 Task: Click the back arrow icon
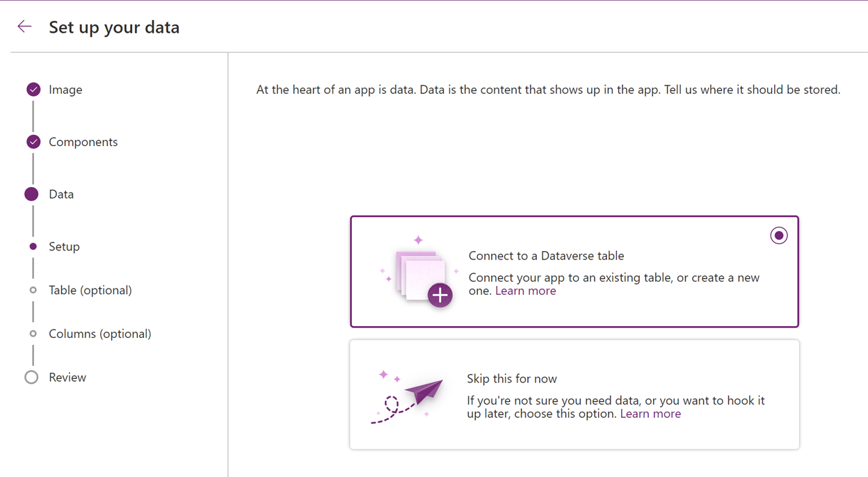24,26
